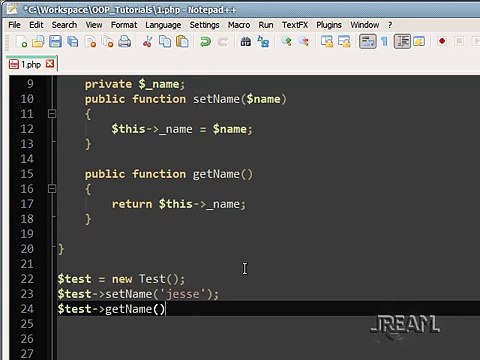Click the Print icon
480x360 pixels.
[125, 42]
